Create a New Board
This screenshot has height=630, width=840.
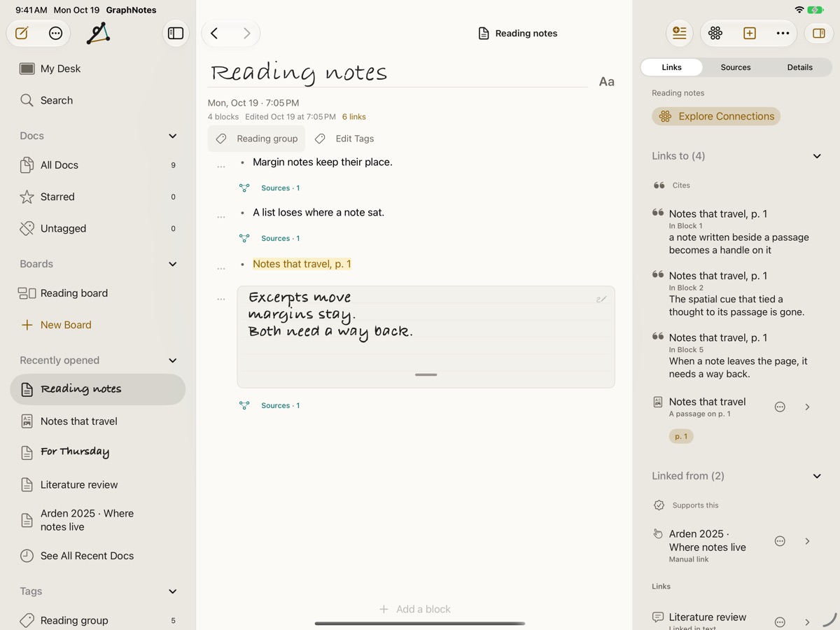click(98, 325)
